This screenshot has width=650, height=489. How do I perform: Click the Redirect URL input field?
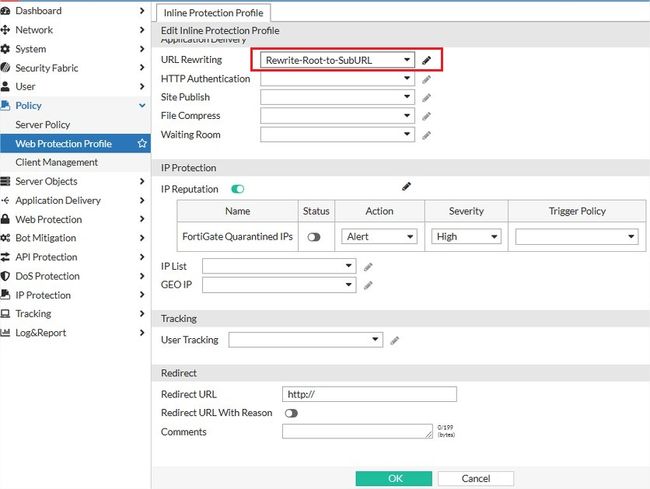click(x=369, y=394)
